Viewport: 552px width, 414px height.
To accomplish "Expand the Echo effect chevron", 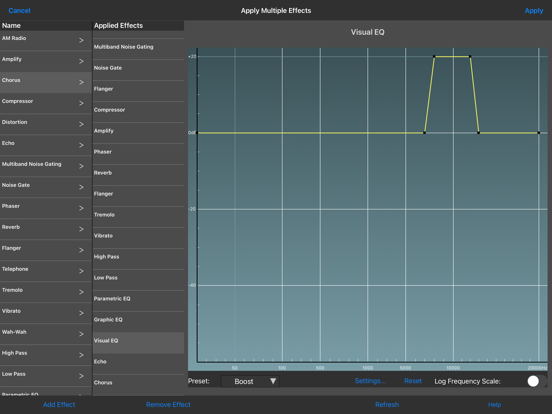I will click(x=81, y=145).
